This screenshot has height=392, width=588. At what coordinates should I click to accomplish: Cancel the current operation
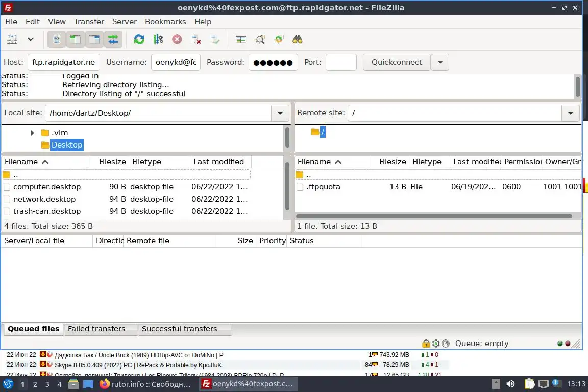[x=177, y=39]
